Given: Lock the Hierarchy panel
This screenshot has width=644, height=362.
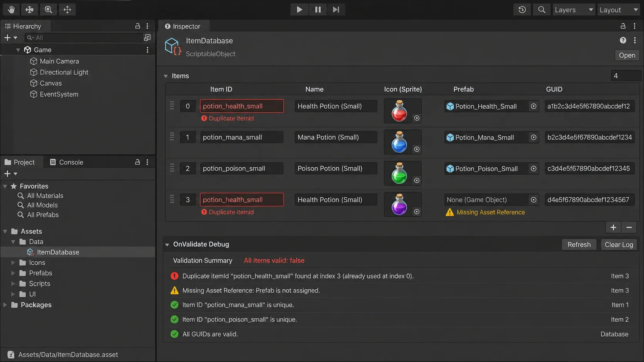Looking at the screenshot, I should (x=138, y=26).
